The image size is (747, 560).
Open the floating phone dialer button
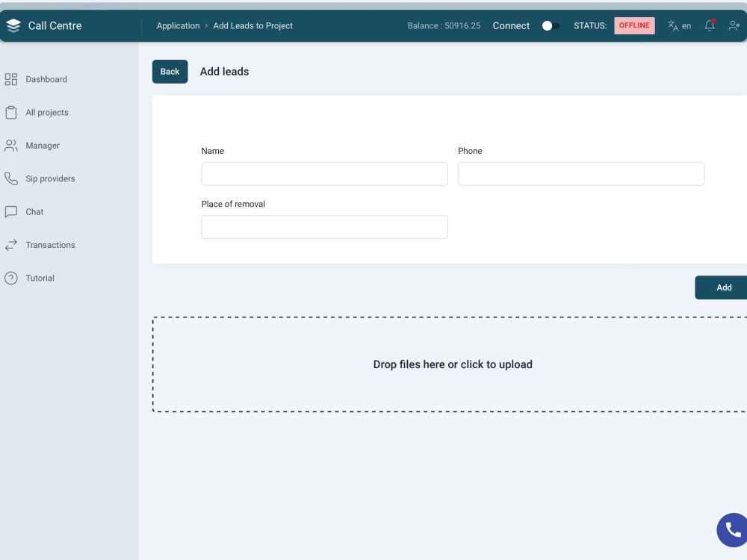pos(732,529)
